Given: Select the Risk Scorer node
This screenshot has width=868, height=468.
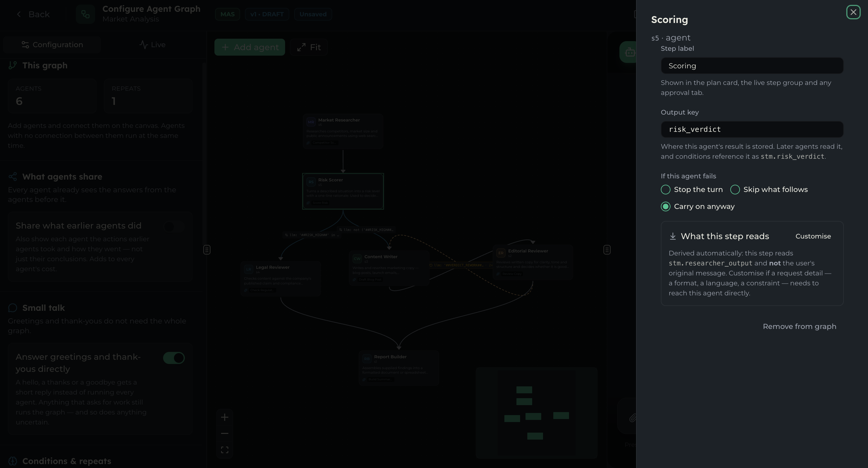Looking at the screenshot, I should click(x=343, y=191).
